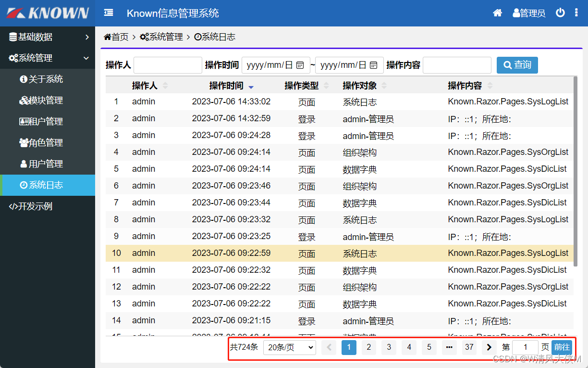Go to page 2
588x368 pixels.
pos(369,347)
